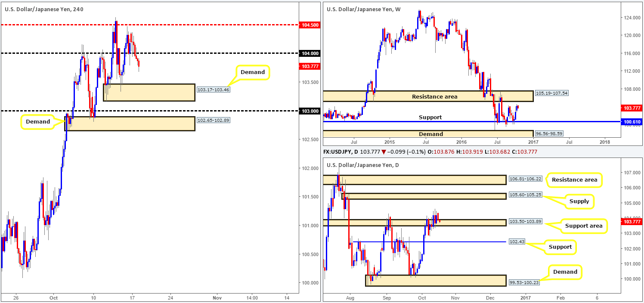Click the FX:USDJPY ticker info line

[430, 152]
